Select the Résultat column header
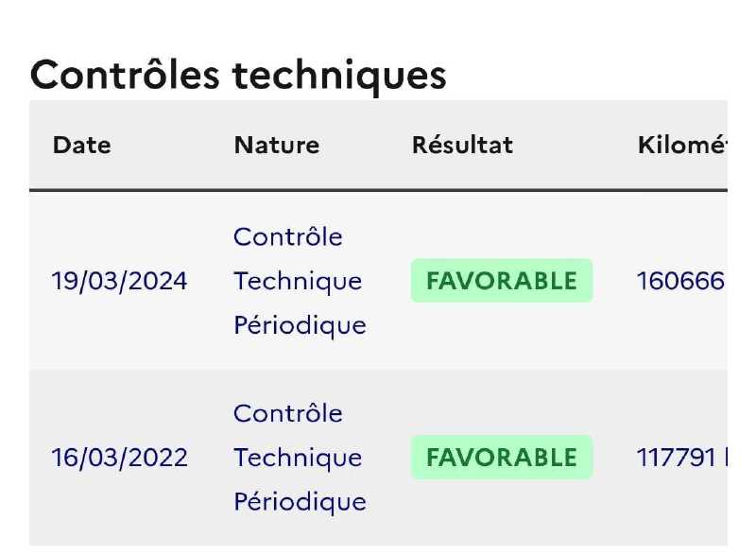Image resolution: width=756 pixels, height=555 pixels. coord(462,146)
